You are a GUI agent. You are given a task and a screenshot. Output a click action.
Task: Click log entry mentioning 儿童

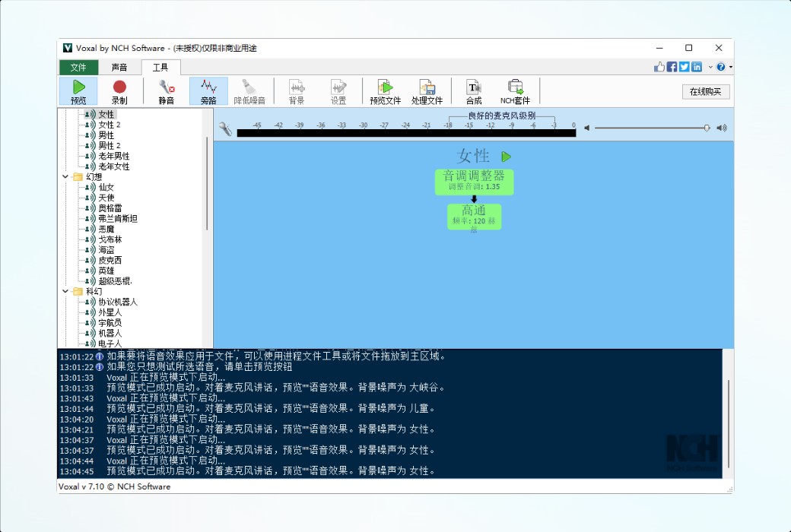[x=247, y=408]
